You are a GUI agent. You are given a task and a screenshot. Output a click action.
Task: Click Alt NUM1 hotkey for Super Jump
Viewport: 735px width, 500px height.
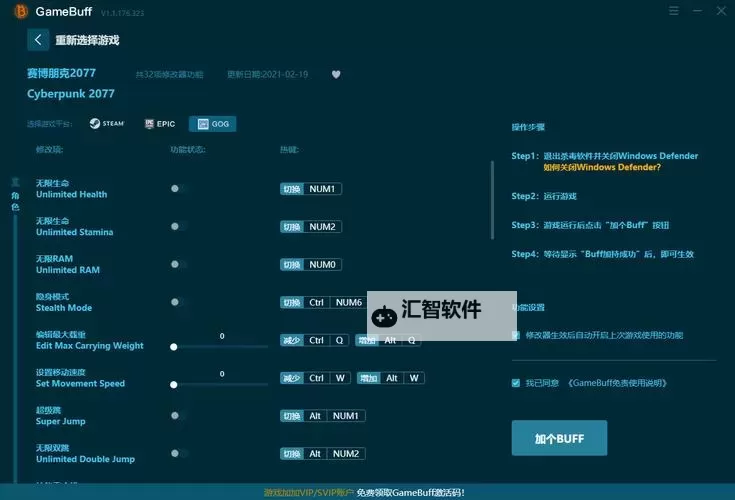[322, 416]
